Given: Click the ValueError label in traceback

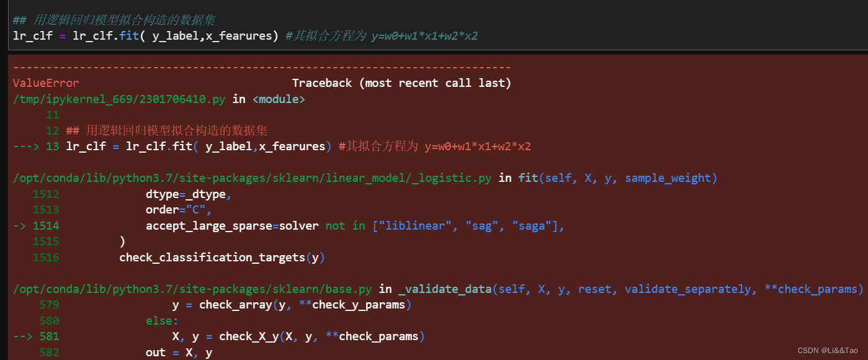Looking at the screenshot, I should [46, 83].
